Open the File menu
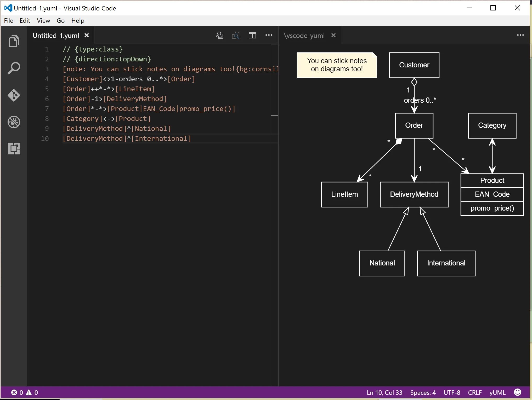Viewport: 532px width, 400px height. pyautogui.click(x=8, y=21)
